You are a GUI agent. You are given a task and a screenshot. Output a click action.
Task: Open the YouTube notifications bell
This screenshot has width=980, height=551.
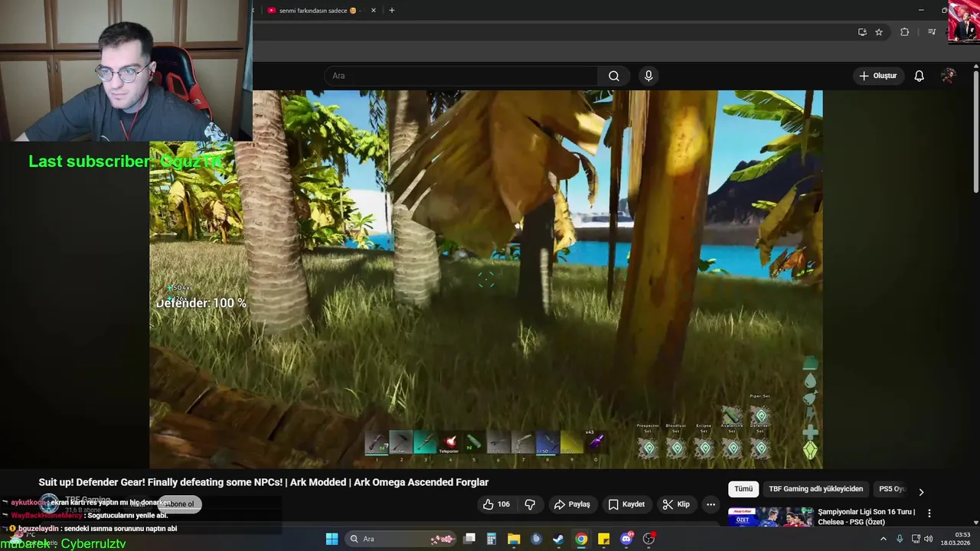(x=919, y=76)
